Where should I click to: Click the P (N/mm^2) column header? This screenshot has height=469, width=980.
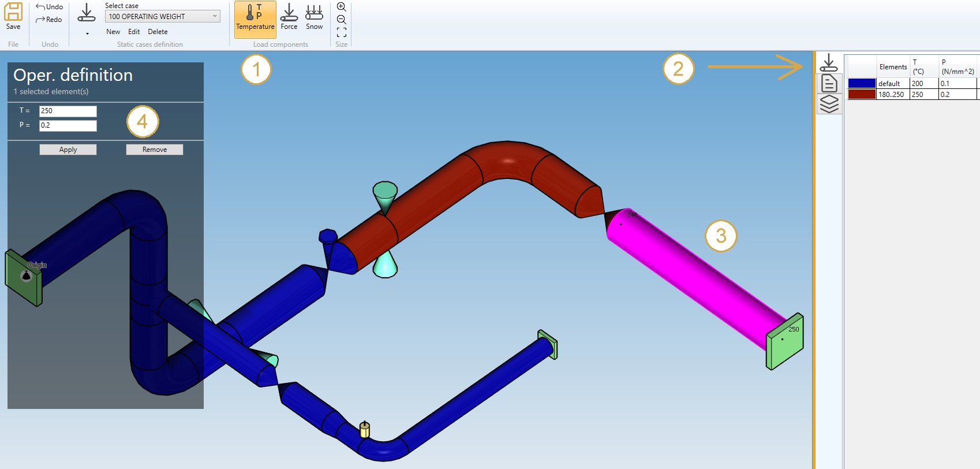(957, 66)
